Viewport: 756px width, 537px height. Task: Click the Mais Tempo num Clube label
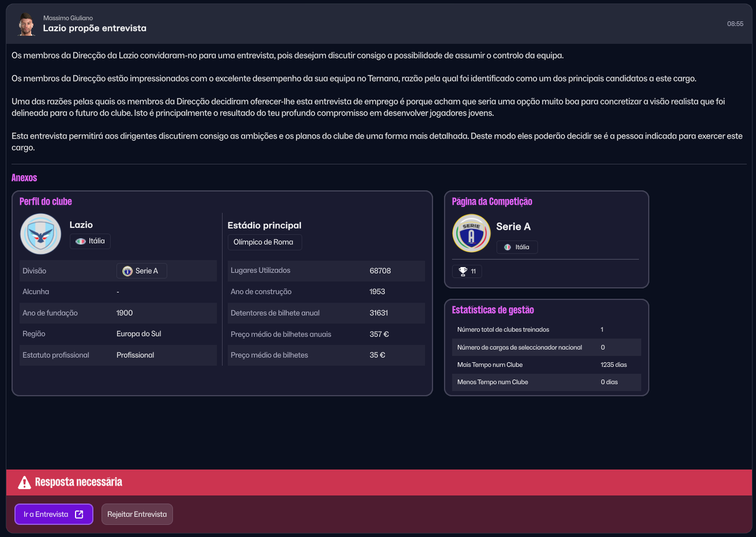490,364
